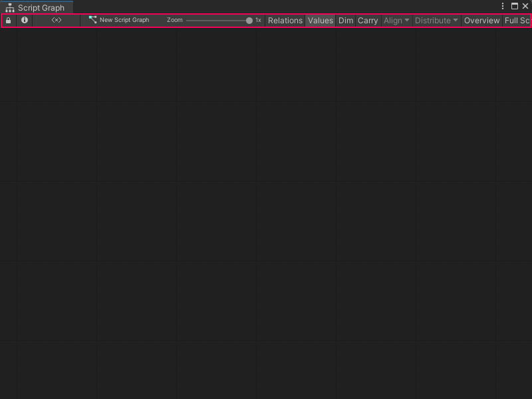Click the lock graph icon
Image resolution: width=532 pixels, height=399 pixels.
[x=8, y=20]
